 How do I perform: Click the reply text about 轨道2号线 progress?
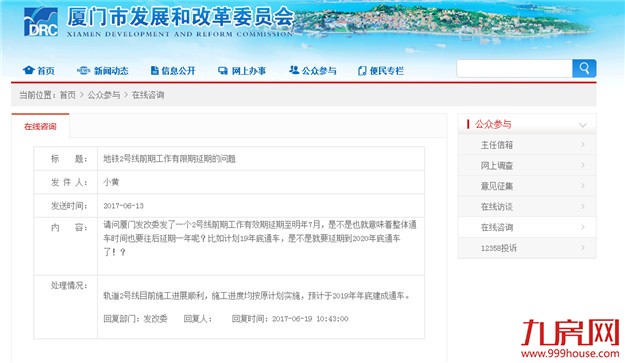[x=256, y=296]
